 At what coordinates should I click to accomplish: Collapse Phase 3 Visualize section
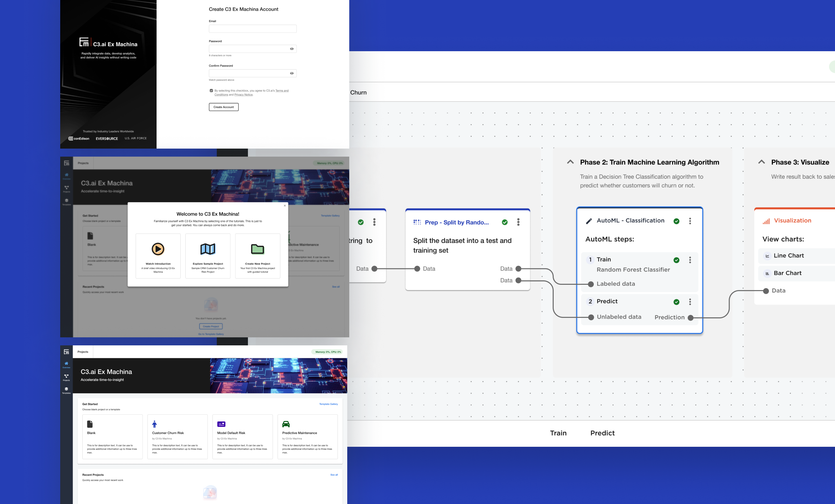761,162
